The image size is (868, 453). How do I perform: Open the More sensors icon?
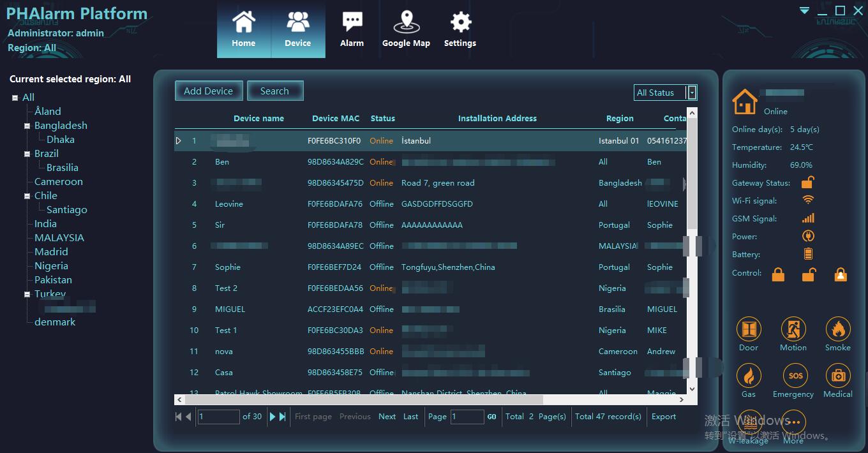(794, 422)
